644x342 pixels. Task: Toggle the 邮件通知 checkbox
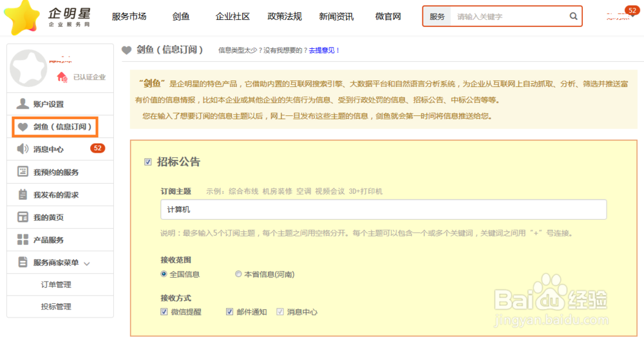coord(230,312)
